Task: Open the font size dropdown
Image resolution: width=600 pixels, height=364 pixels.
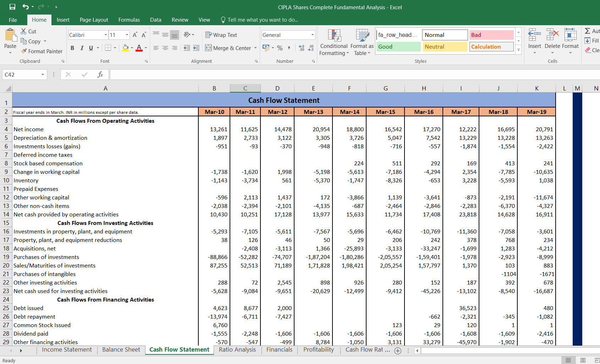Action: click(127, 35)
